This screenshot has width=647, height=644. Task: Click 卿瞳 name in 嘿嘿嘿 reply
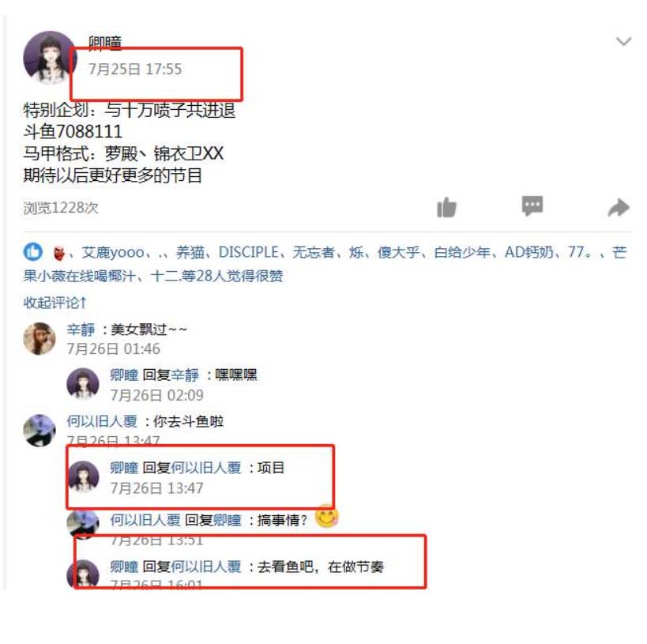coord(124,375)
